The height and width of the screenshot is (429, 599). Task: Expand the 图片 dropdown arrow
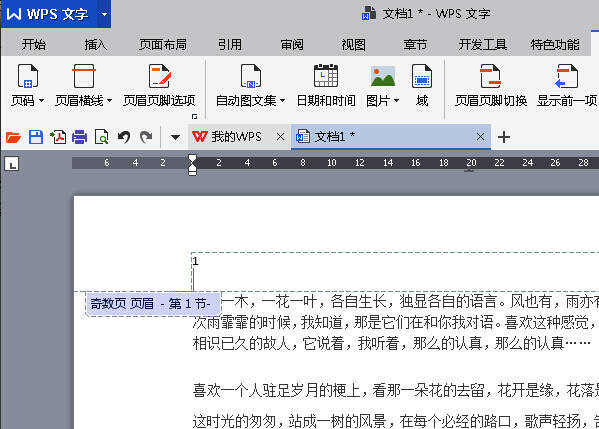(x=397, y=100)
